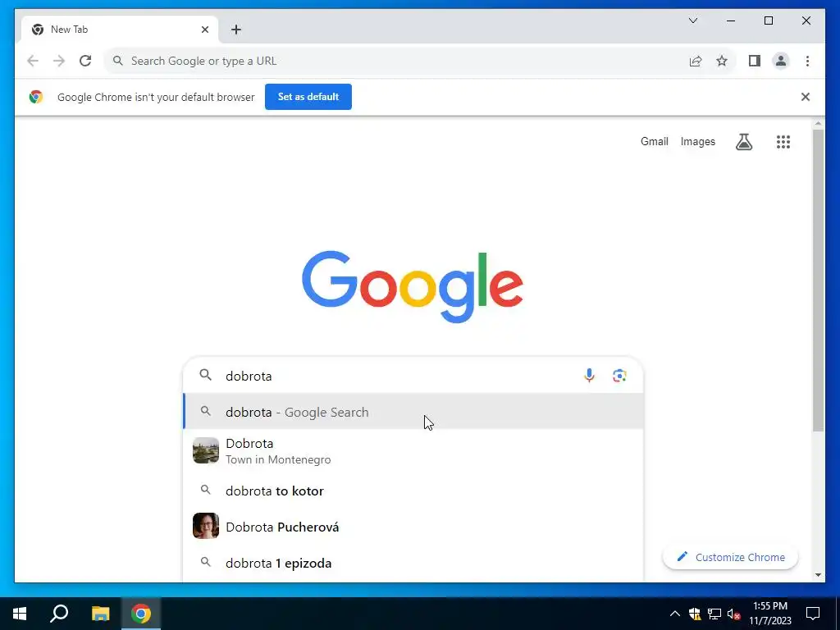Click the share page icon in address bar
840x630 pixels.
click(696, 61)
